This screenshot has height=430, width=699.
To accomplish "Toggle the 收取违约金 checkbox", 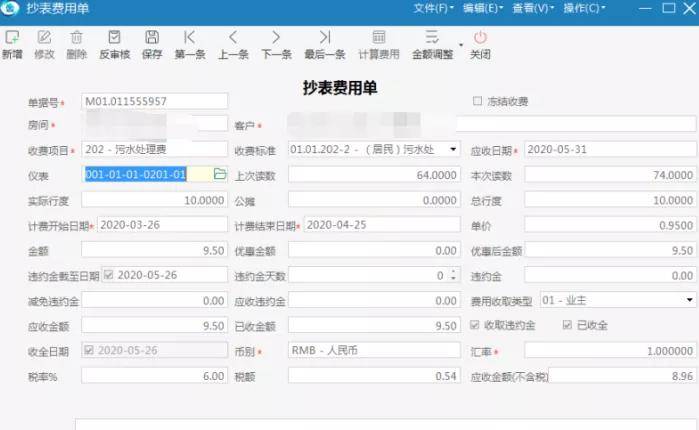I will pyautogui.click(x=474, y=325).
